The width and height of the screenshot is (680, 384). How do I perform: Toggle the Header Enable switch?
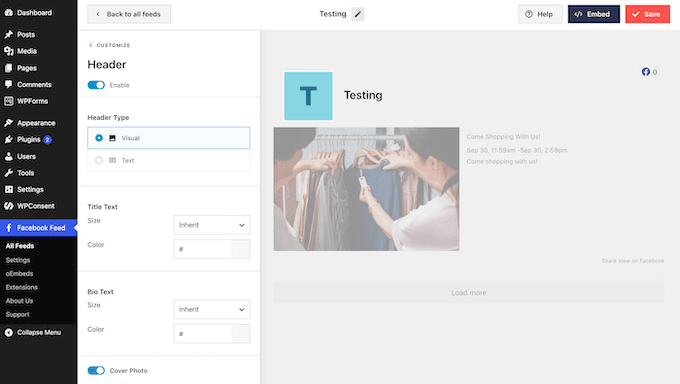coord(96,85)
